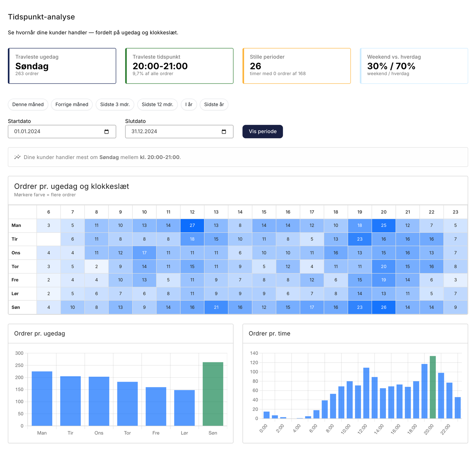Click the Fre row header in heatmap
The image size is (476, 451).
pos(22,280)
